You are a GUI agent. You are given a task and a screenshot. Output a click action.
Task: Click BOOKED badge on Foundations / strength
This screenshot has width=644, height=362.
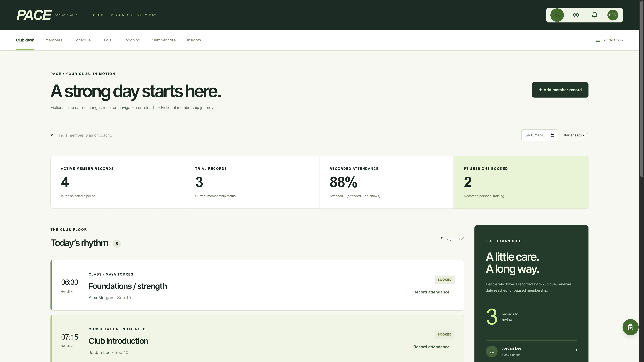[444, 280]
